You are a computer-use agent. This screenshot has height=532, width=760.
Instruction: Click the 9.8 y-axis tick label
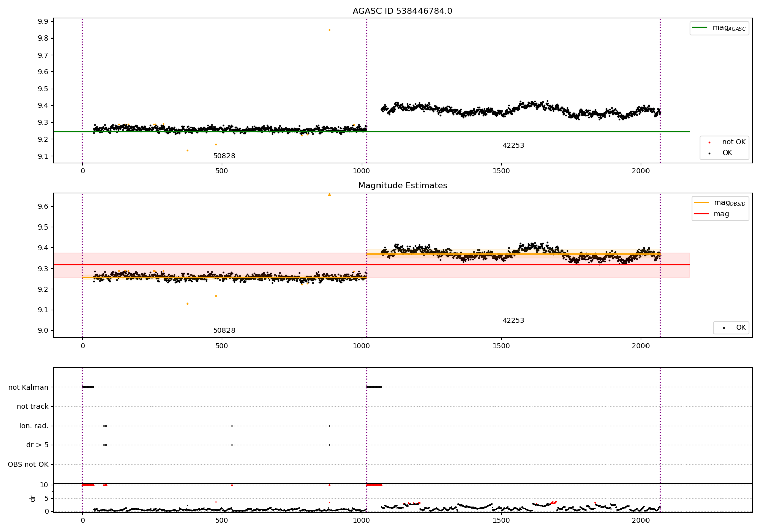[43, 38]
